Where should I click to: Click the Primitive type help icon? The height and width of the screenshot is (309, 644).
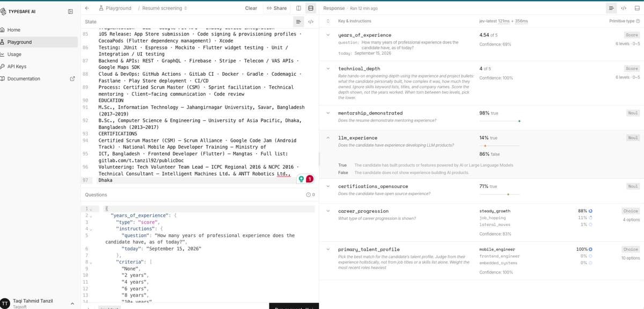click(637, 21)
